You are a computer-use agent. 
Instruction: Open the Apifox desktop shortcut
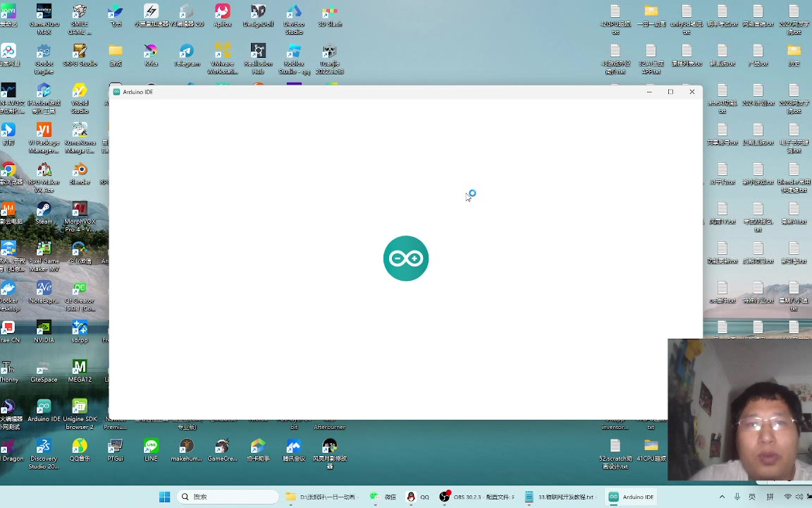(x=223, y=16)
